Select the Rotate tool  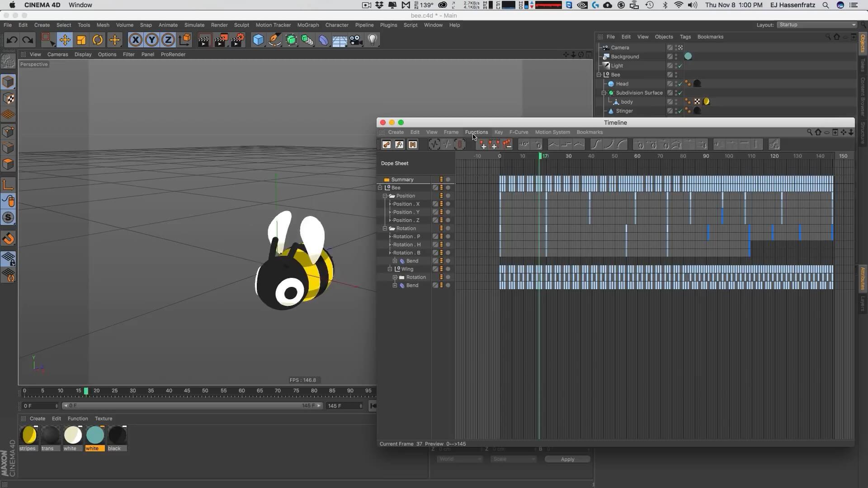point(98,40)
